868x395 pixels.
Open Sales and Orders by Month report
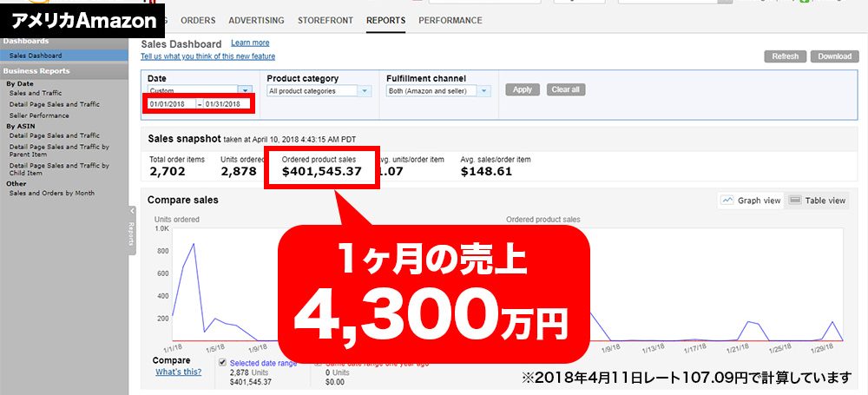51,194
